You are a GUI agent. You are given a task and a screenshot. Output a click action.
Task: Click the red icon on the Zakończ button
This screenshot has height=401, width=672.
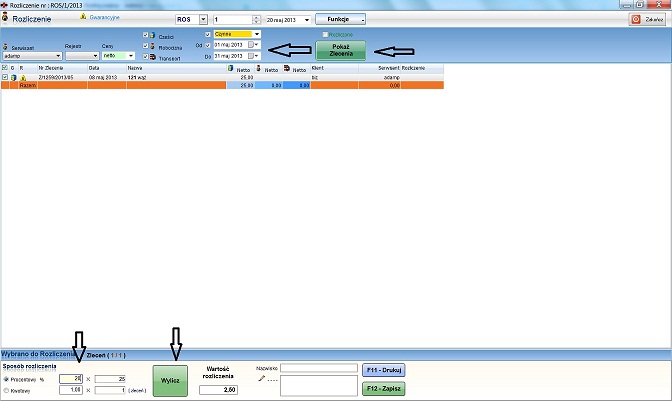[x=636, y=19]
